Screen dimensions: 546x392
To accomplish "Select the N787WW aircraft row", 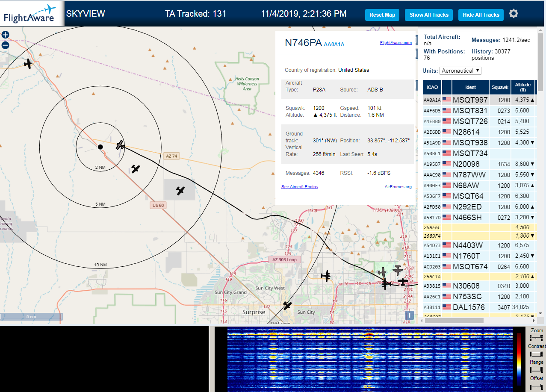I will click(479, 175).
